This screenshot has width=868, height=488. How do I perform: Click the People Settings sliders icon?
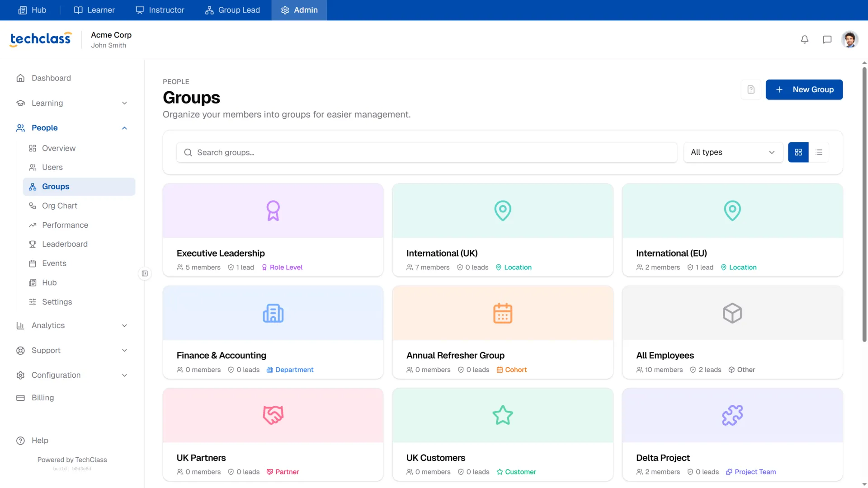pyautogui.click(x=33, y=302)
